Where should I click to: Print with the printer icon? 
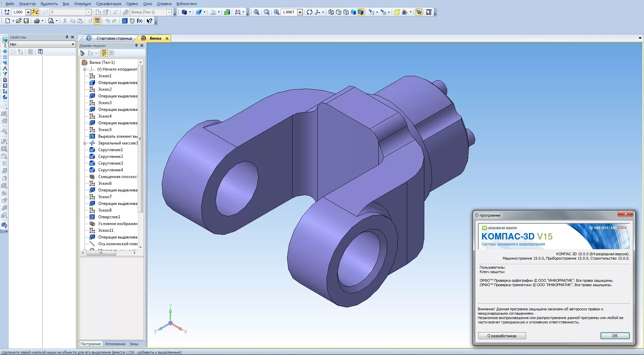tap(37, 21)
